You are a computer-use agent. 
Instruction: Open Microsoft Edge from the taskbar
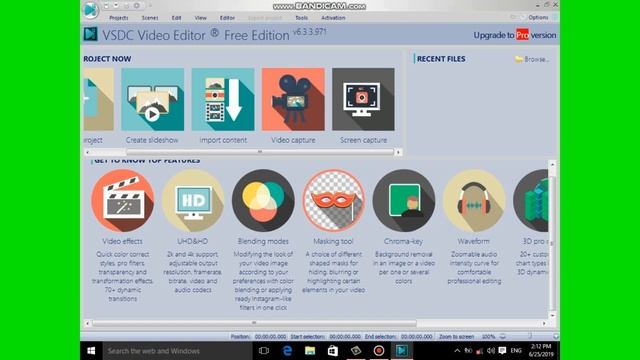pyautogui.click(x=287, y=351)
